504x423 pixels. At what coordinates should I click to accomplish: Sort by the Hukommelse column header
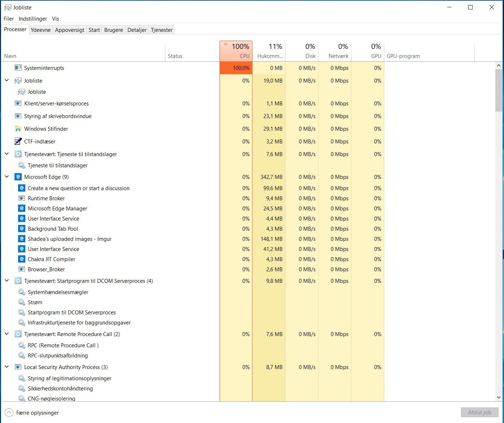(x=269, y=51)
